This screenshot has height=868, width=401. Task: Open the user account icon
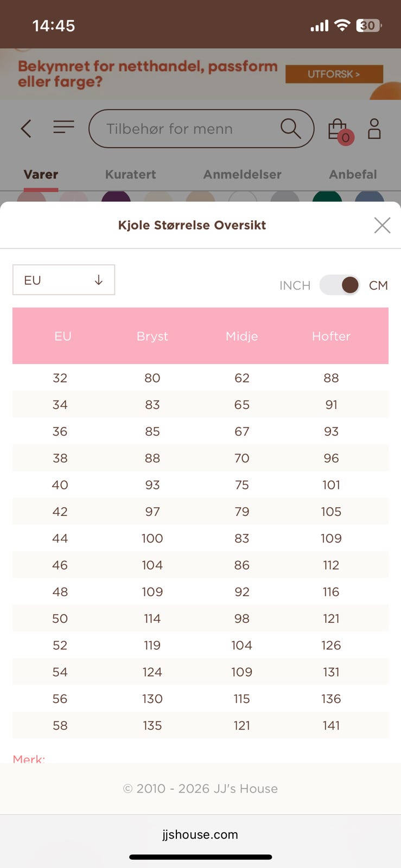374,129
